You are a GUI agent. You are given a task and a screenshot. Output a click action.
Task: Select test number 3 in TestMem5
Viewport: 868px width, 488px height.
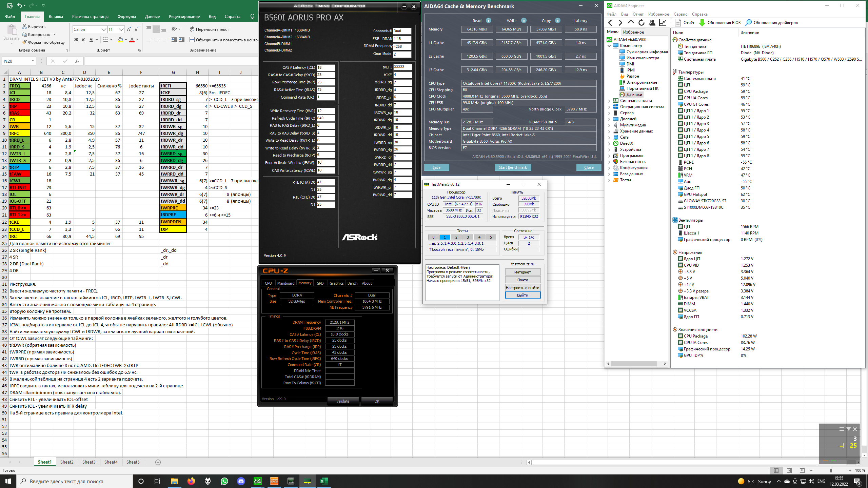(468, 237)
